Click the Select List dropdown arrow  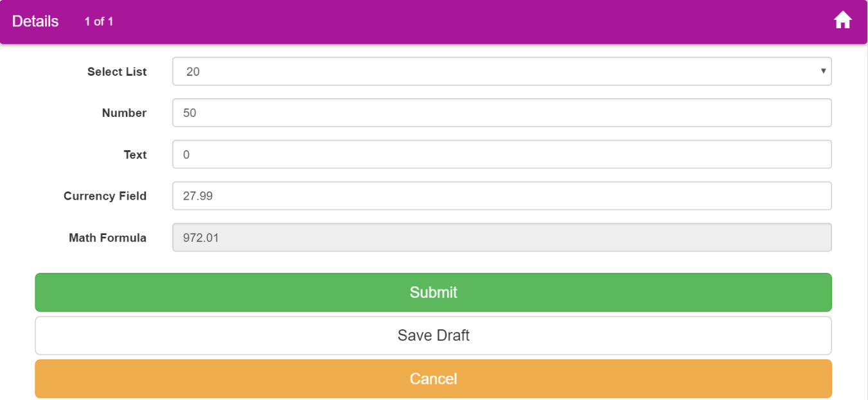click(x=823, y=71)
